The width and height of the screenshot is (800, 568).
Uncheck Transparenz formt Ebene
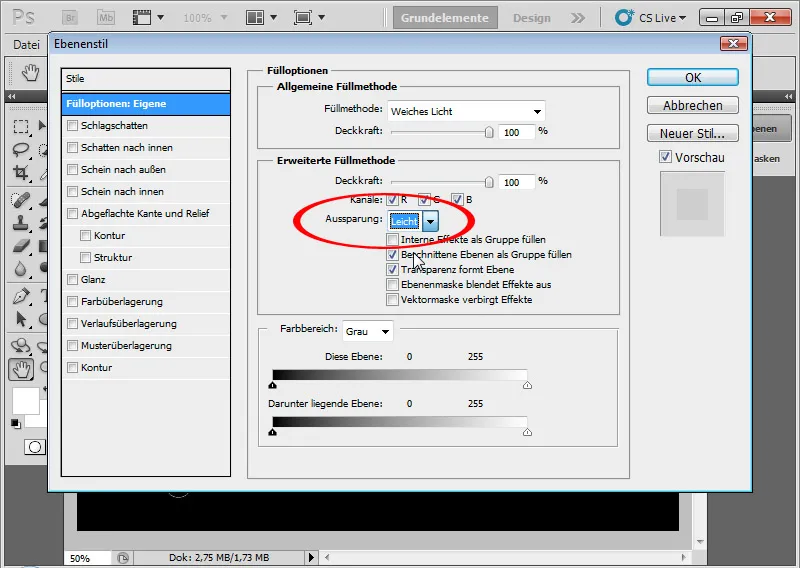coord(392,269)
